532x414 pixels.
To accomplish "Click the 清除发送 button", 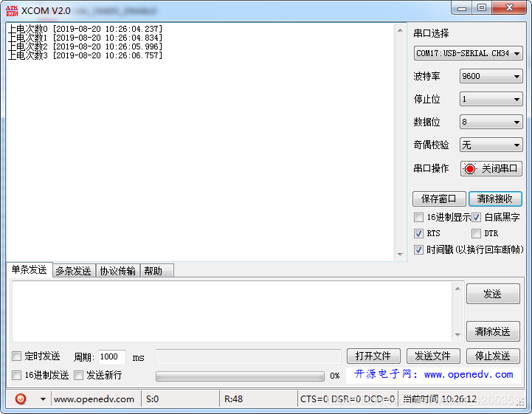I will [493, 331].
